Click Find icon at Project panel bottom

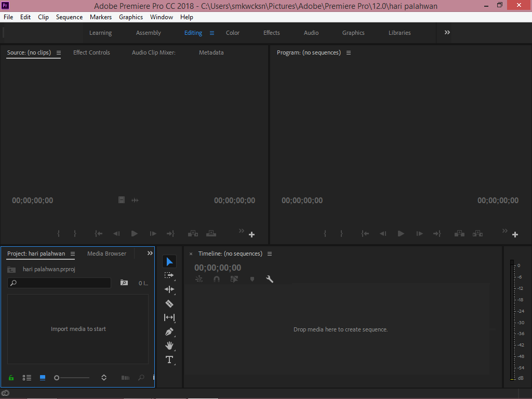tap(141, 378)
